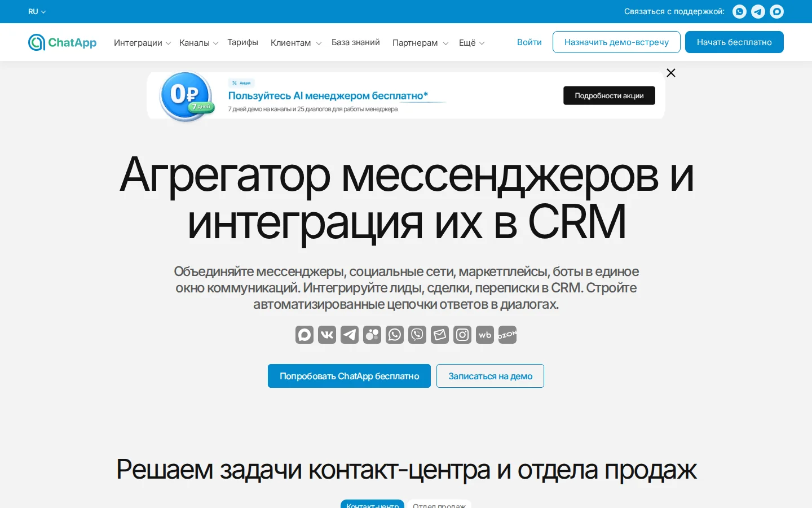Expand the Каналы menu
812x508 pixels.
[198, 43]
